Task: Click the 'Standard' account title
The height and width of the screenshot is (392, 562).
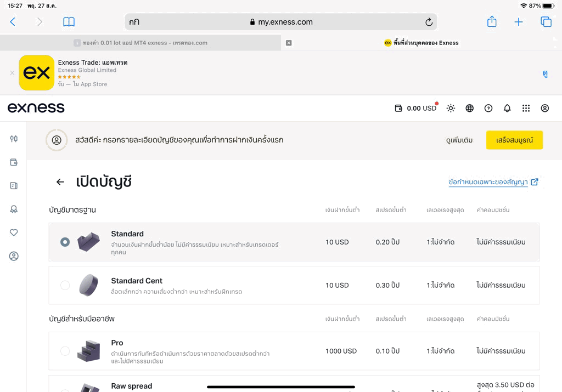Action: (x=127, y=234)
